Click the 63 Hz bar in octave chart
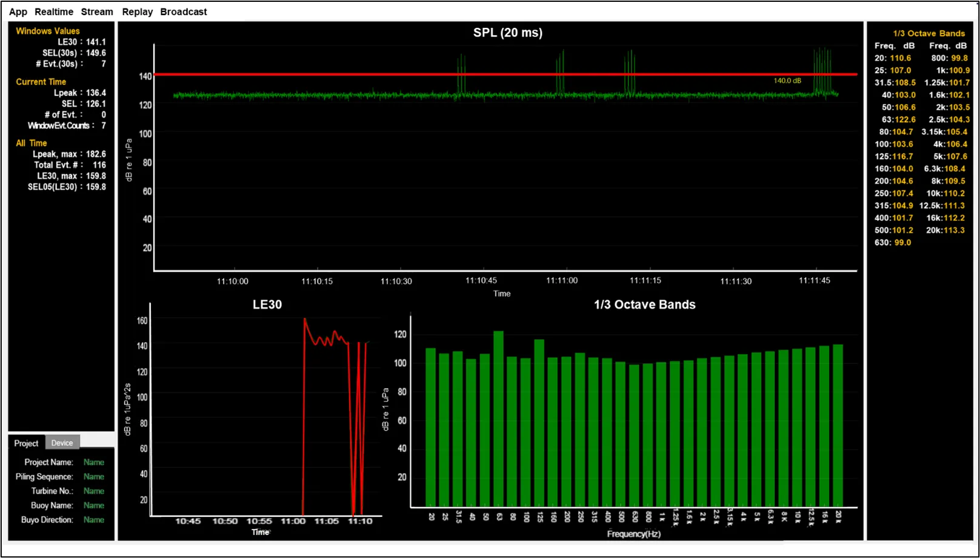 tap(498, 419)
